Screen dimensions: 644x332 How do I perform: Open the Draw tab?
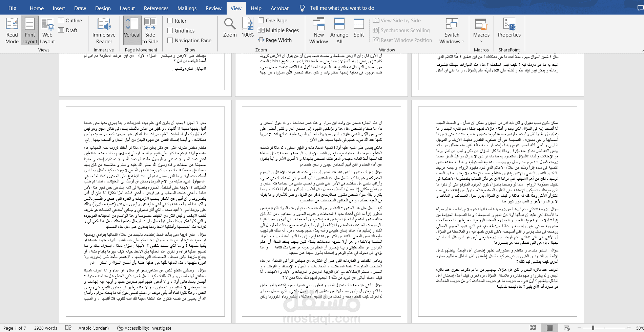point(80,8)
